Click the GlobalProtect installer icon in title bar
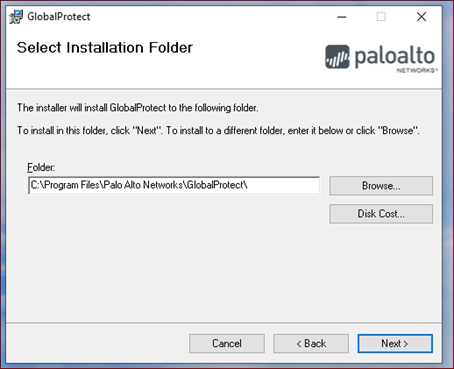This screenshot has width=454, height=369. (x=16, y=17)
